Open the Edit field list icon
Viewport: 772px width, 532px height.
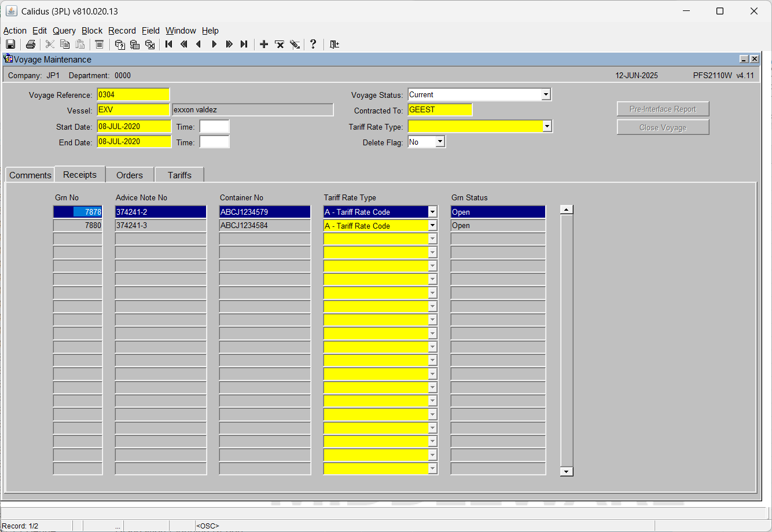click(99, 45)
